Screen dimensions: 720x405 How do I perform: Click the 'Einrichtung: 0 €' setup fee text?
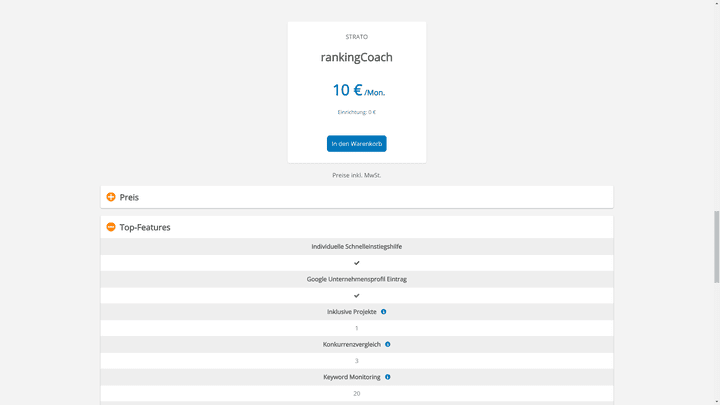(x=356, y=112)
